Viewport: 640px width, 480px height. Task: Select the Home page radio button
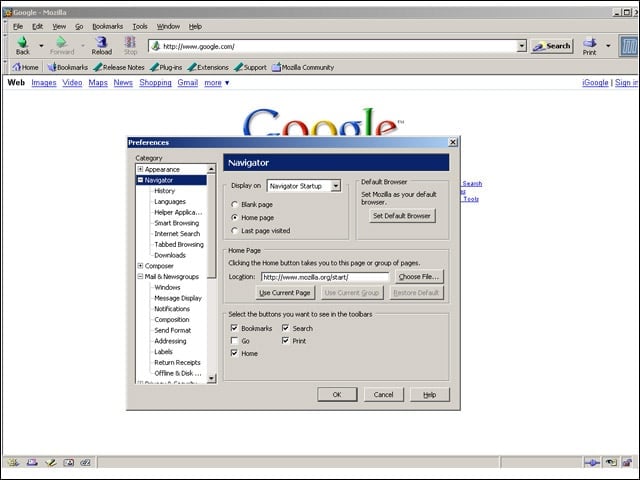click(x=235, y=218)
